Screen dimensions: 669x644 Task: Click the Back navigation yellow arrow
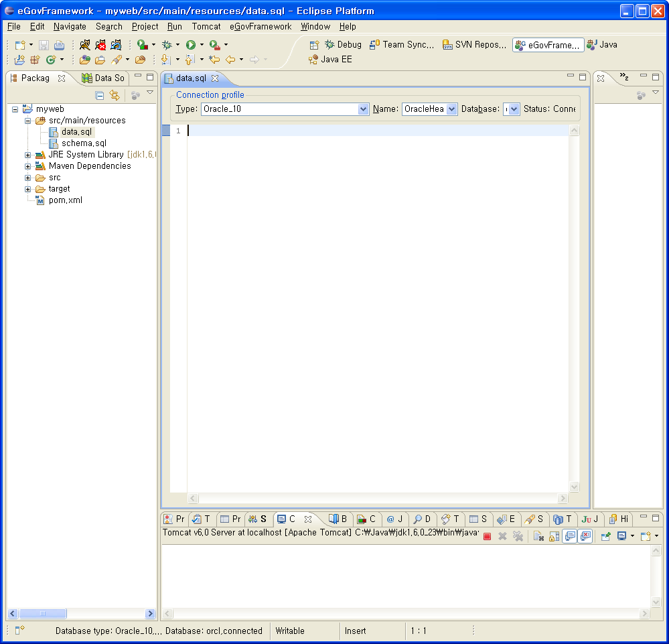pos(230,60)
